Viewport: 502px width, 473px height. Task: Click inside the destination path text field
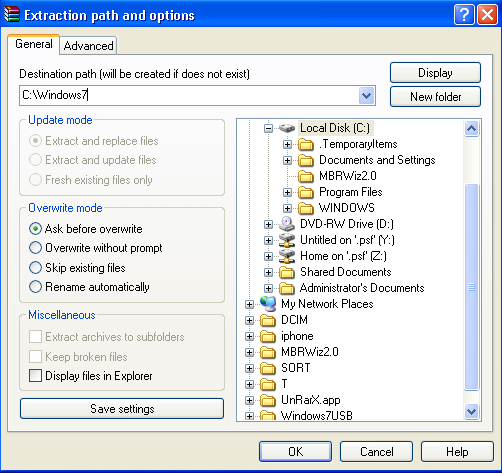point(190,96)
